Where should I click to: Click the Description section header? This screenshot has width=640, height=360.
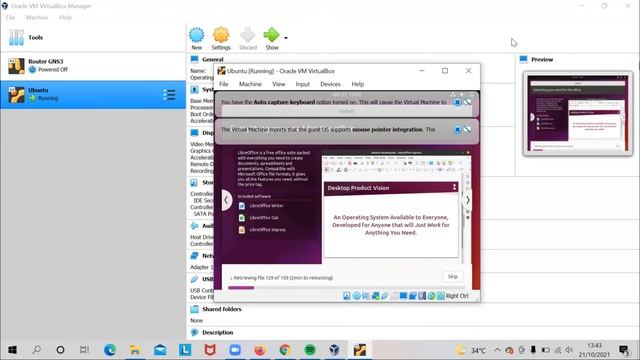pos(218,333)
